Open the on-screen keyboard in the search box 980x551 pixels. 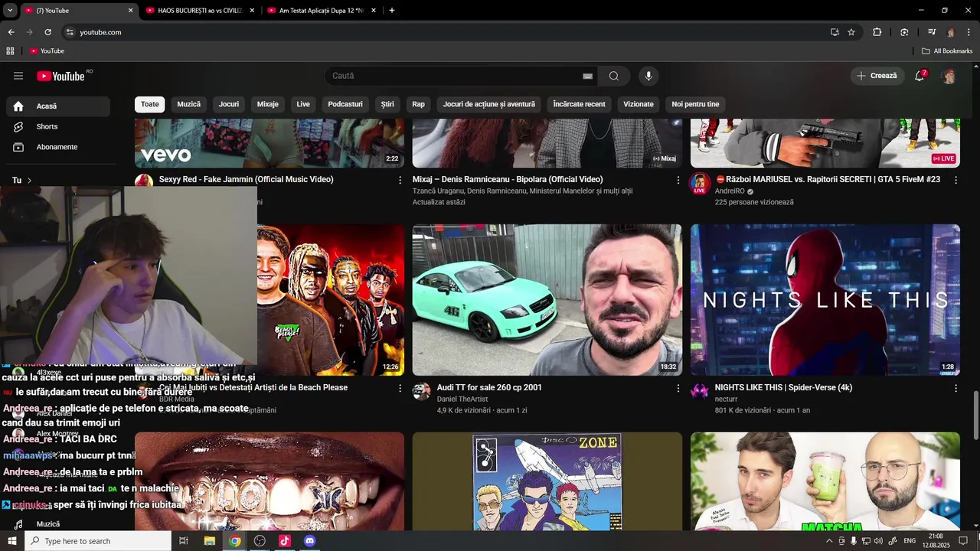pyautogui.click(x=587, y=76)
